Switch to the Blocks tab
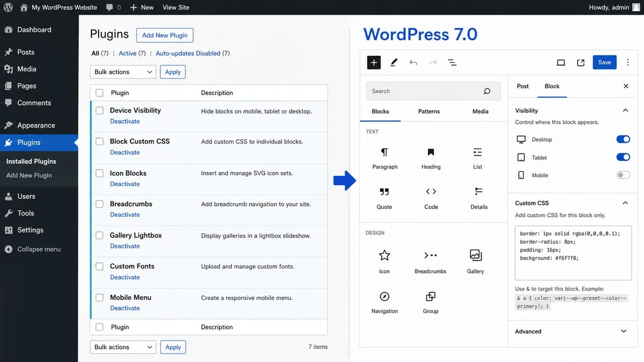 click(380, 112)
